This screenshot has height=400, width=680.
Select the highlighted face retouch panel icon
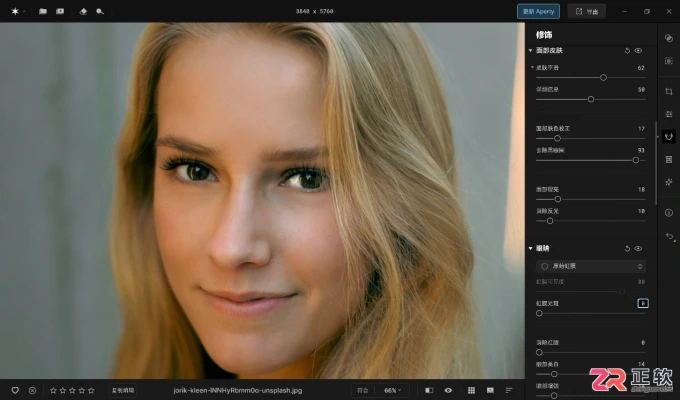pyautogui.click(x=669, y=137)
